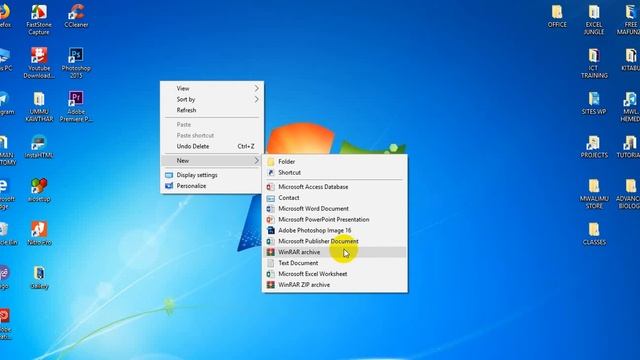Select the CLASSES folder icon

594,233
